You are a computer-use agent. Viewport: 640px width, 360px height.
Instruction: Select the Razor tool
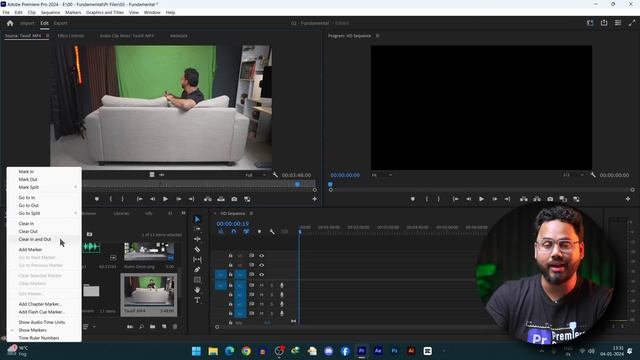(x=197, y=249)
